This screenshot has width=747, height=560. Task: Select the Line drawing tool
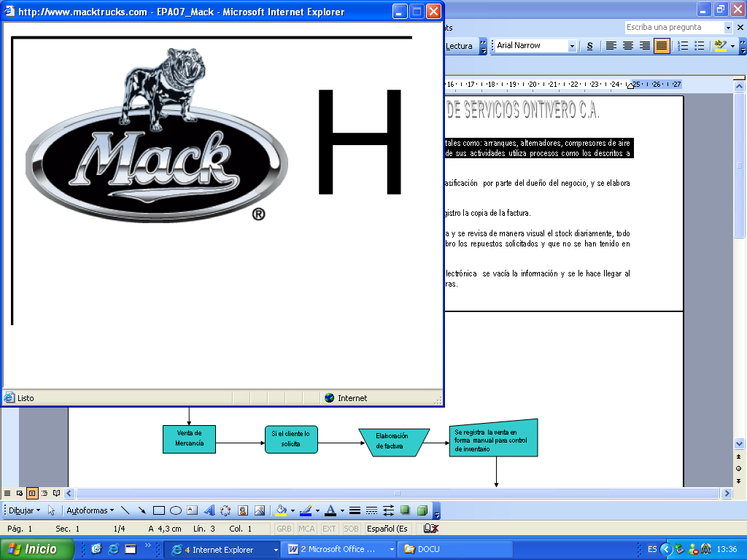click(x=125, y=510)
